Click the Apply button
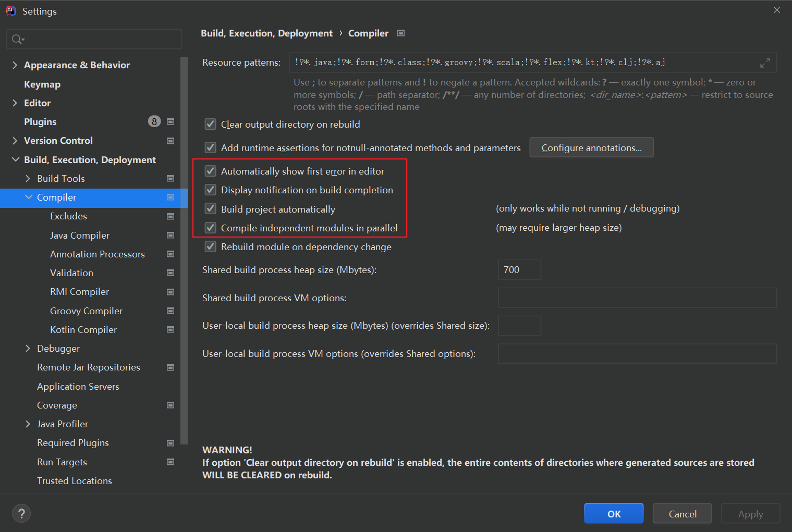This screenshot has width=792, height=532. pyautogui.click(x=751, y=514)
